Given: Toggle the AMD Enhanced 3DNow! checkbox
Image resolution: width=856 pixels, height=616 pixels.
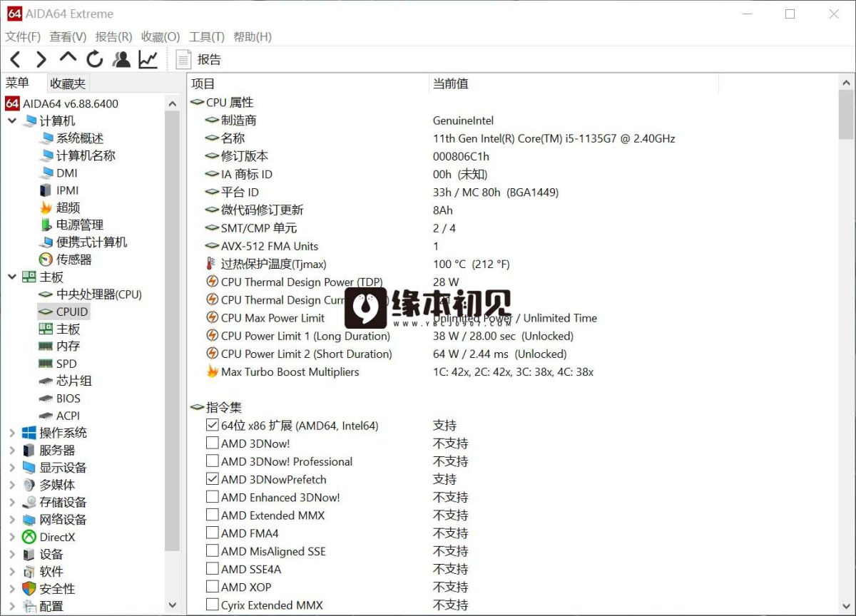Looking at the screenshot, I should coord(212,497).
